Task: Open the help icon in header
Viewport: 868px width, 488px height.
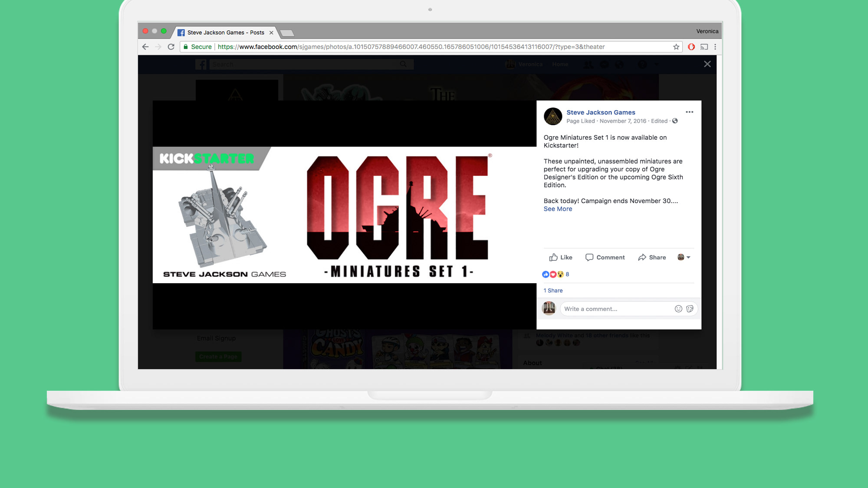Action: coord(642,65)
